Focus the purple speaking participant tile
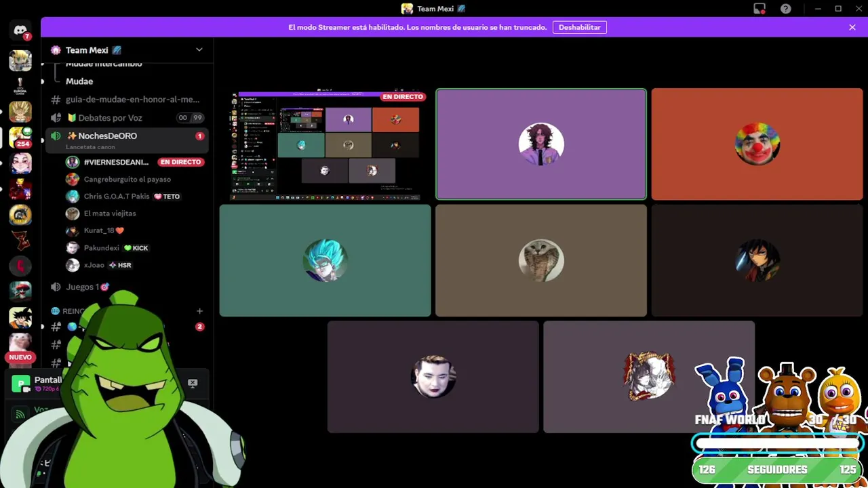Screen dimensions: 868x488 pyautogui.click(x=541, y=144)
